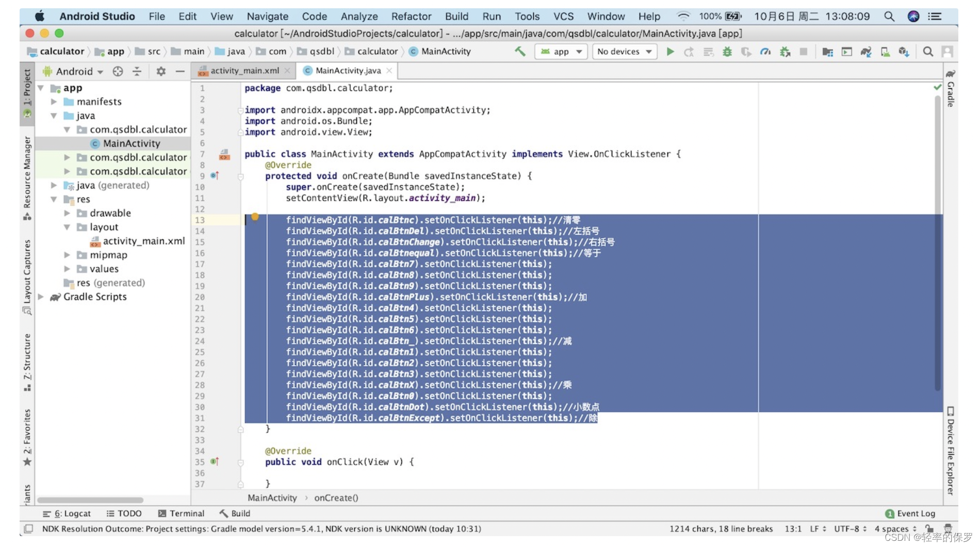Screen dimensions: 980x547
Task: Open the Navigate menu
Action: pos(267,17)
